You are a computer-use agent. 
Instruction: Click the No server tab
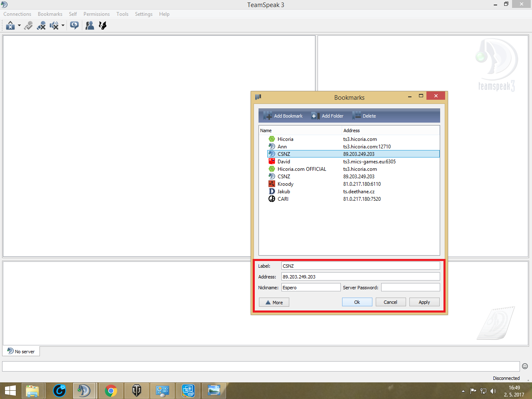click(21, 351)
